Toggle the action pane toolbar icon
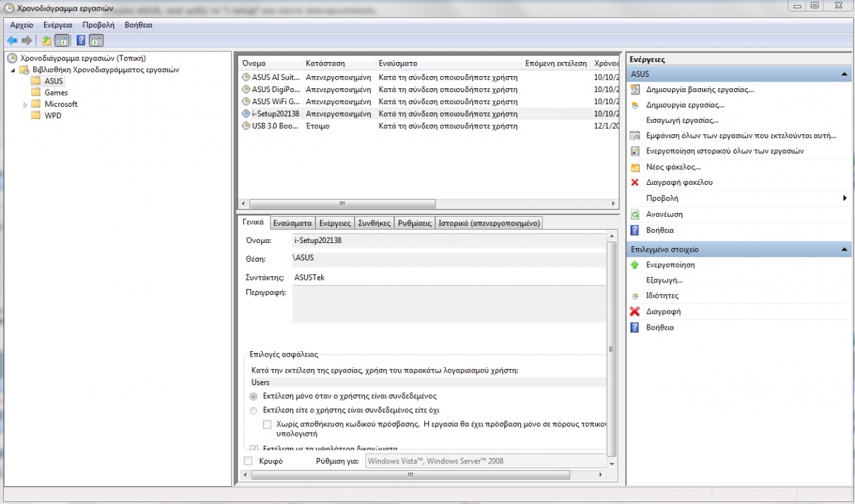This screenshot has width=855, height=504. (96, 41)
